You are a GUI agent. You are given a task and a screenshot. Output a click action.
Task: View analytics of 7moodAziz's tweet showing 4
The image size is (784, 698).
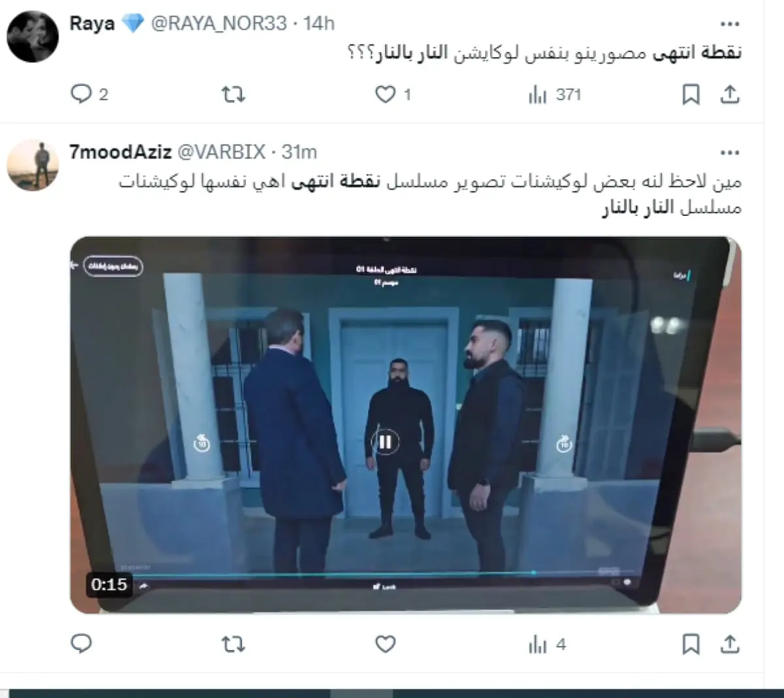click(x=547, y=644)
